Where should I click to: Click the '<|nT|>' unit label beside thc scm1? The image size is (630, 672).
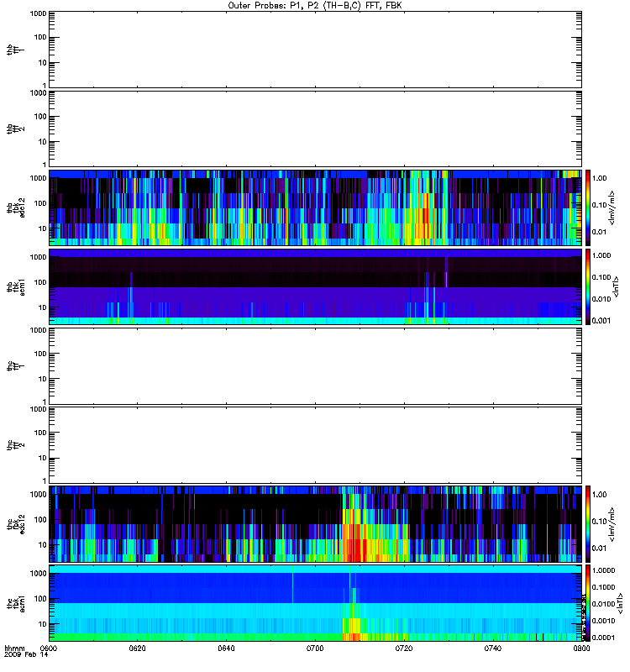coord(619,603)
